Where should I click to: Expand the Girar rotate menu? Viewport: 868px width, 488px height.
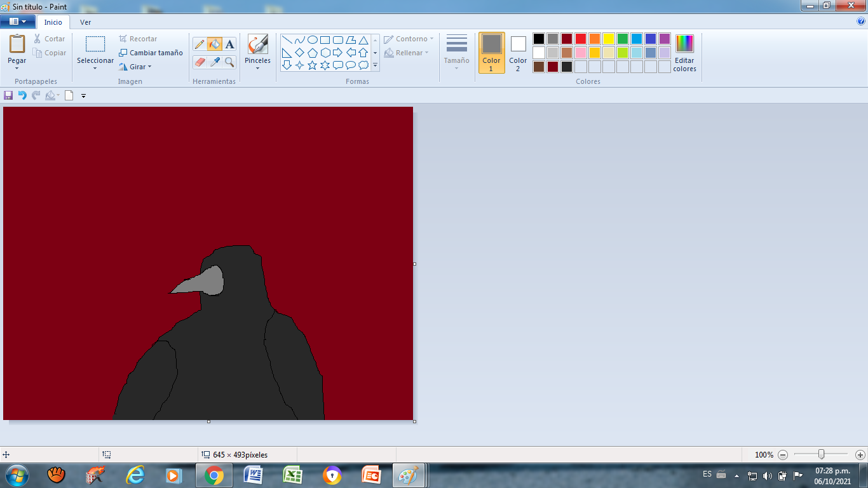pyautogui.click(x=150, y=67)
